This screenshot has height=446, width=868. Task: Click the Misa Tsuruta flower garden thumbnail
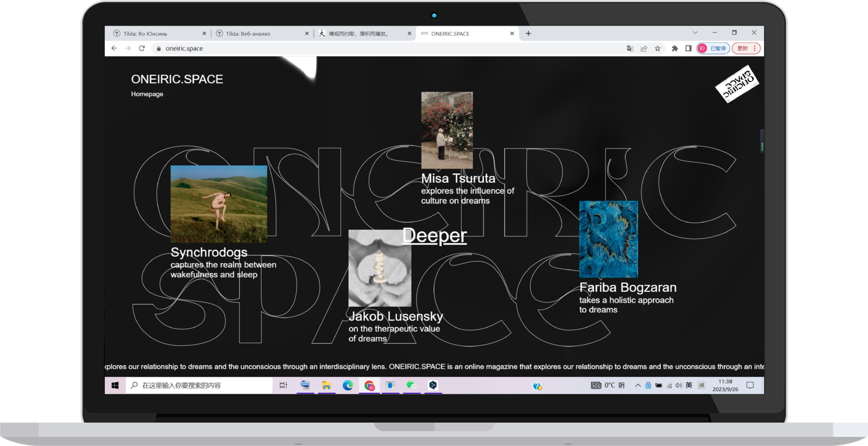[447, 130]
